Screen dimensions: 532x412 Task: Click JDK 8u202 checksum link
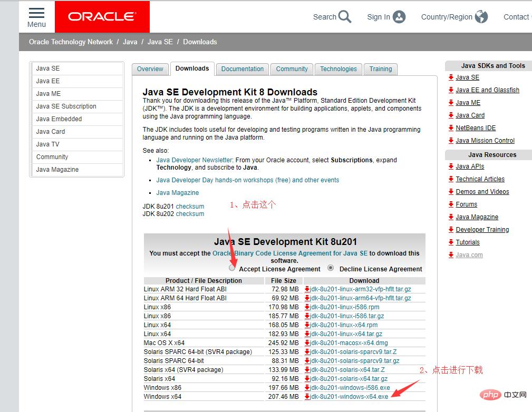pos(190,214)
